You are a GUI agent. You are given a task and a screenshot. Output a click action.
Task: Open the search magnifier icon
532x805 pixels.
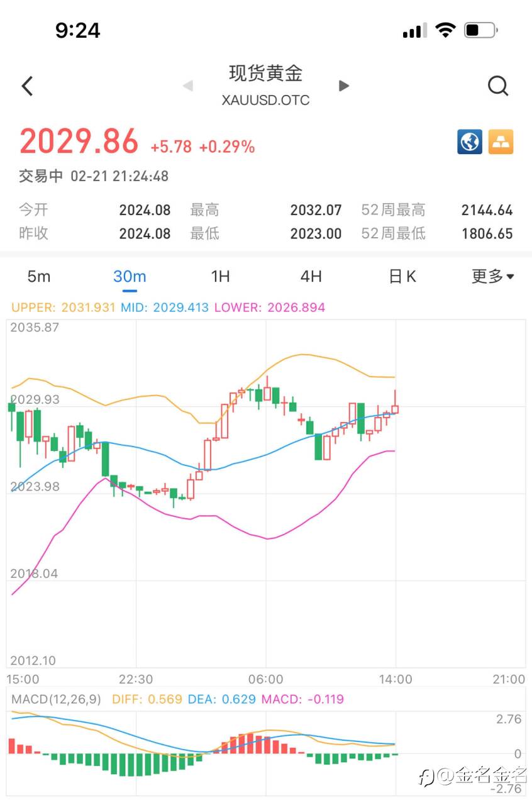497,86
